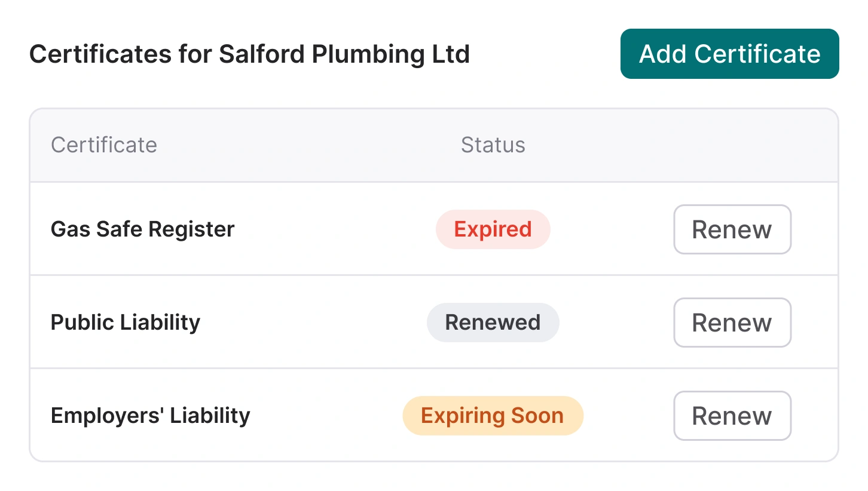Select the Expiring Soon status badge
Image resolution: width=868 pixels, height=491 pixels.
[x=493, y=415]
